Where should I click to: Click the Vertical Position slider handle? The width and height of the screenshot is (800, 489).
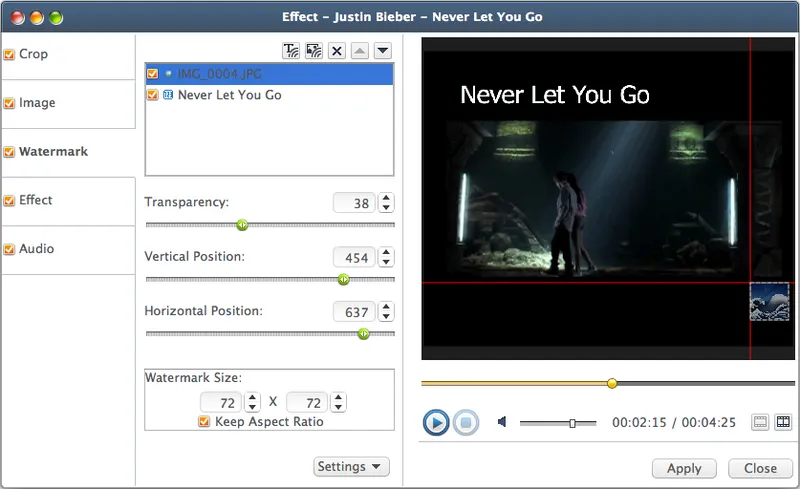[344, 279]
